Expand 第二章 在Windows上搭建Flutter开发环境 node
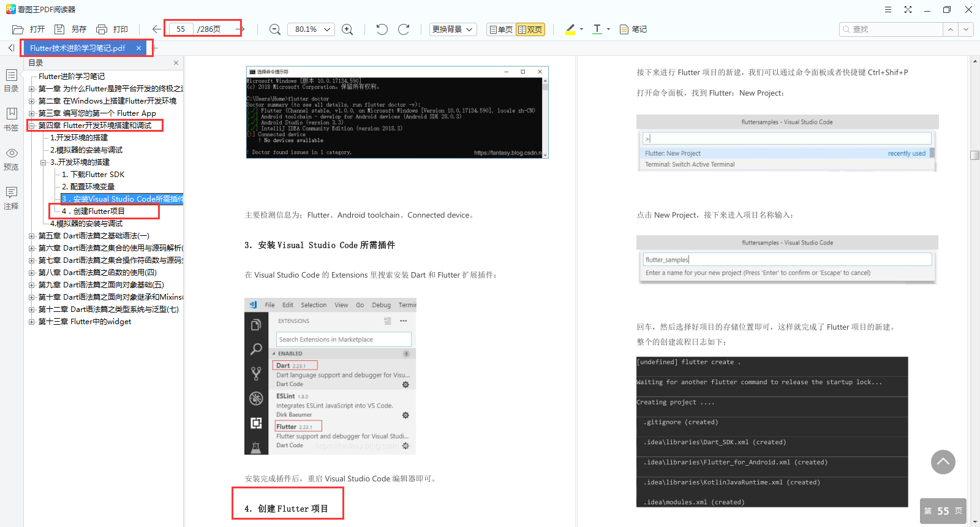This screenshot has width=980, height=527. pos(32,101)
